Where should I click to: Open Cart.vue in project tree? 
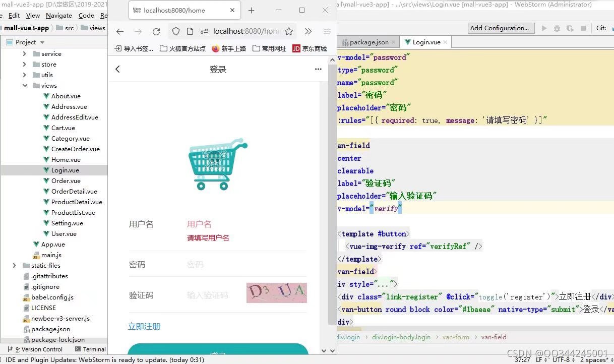63,128
